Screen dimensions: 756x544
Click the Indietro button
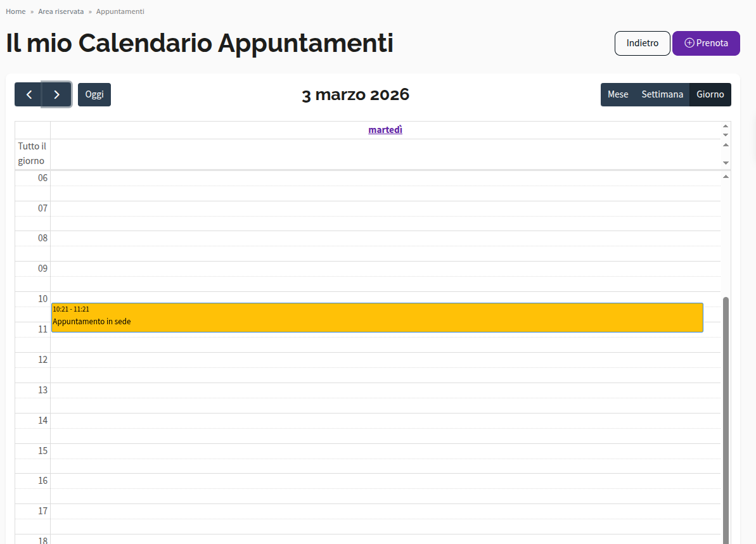tap(642, 43)
